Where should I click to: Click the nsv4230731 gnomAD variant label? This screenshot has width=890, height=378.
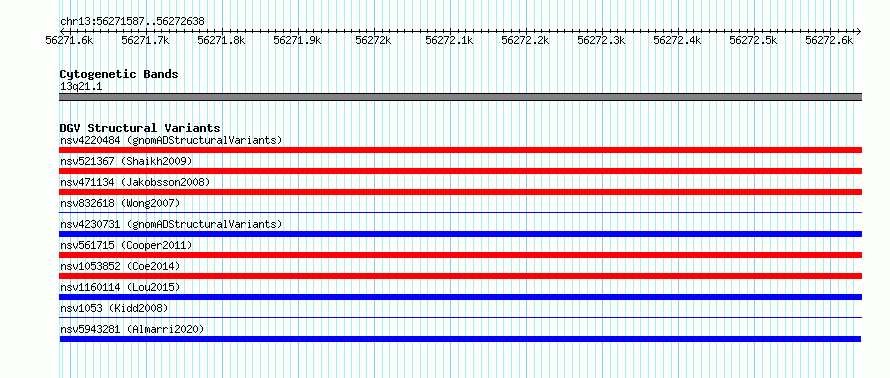171,224
